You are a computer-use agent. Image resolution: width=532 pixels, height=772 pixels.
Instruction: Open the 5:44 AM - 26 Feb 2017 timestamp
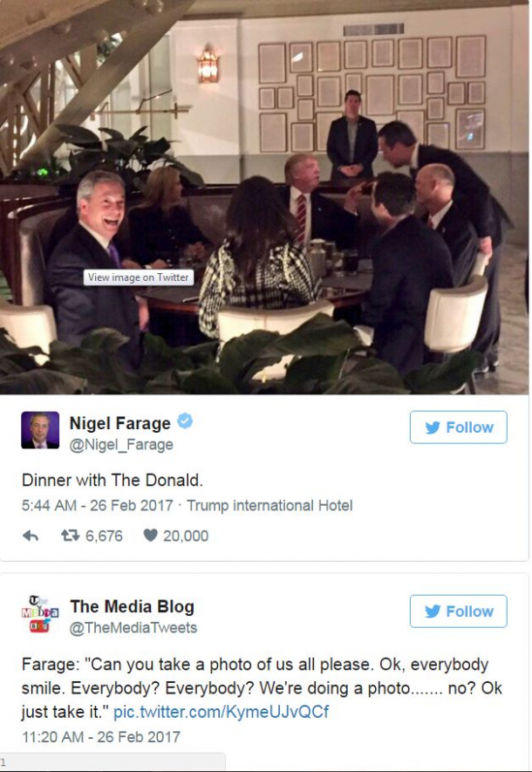[x=98, y=506]
